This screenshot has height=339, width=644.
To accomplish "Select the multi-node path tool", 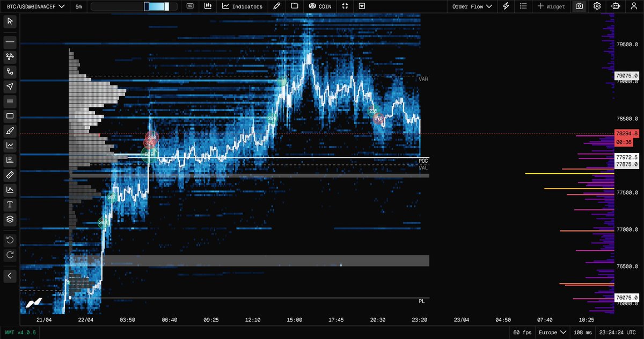I will click(10, 56).
